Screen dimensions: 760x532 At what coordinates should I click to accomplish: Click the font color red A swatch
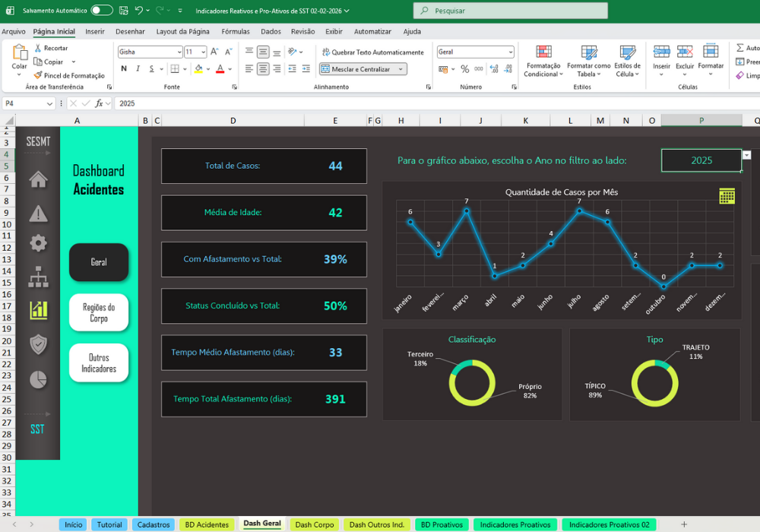(x=220, y=69)
